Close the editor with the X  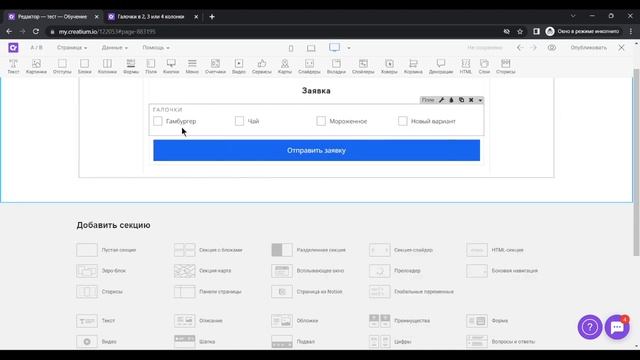(x=621, y=48)
